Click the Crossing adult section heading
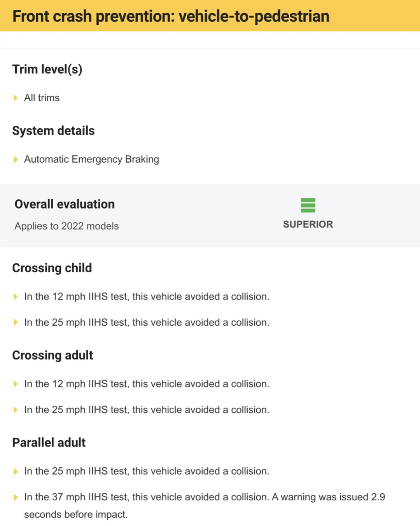Image resolution: width=420 pixels, height=526 pixels. click(x=52, y=355)
